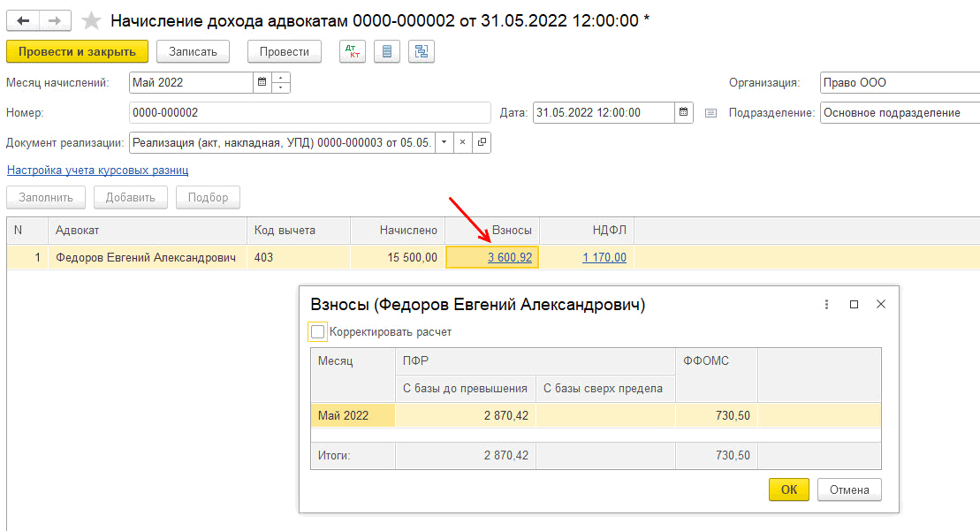Click the forward navigation arrow
The width and height of the screenshot is (980, 531).
[55, 20]
